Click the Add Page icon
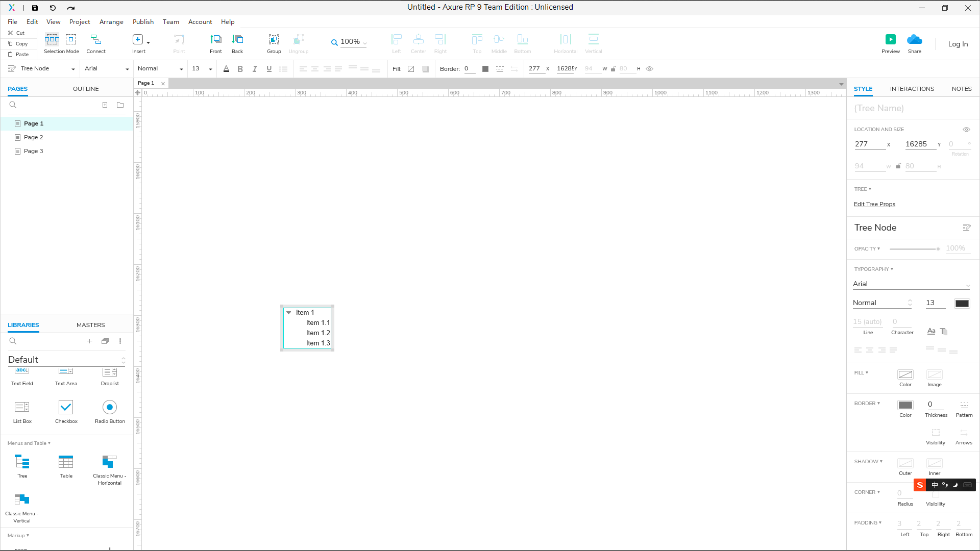 (x=105, y=105)
